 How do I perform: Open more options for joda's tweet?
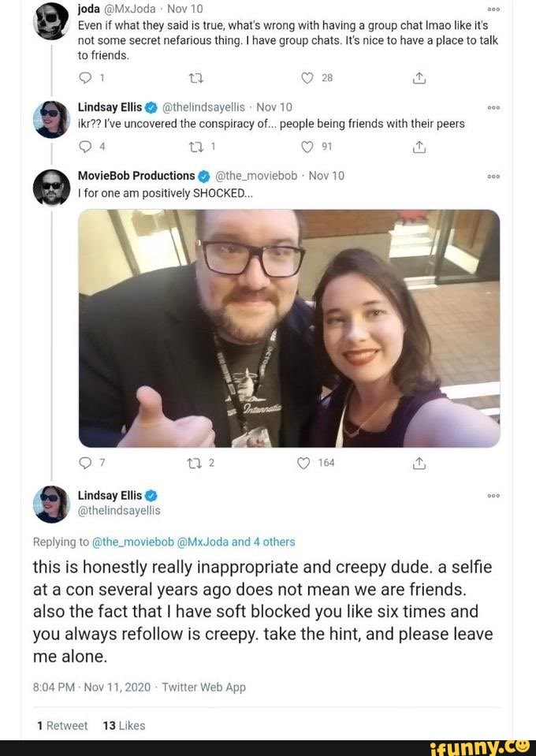pos(494,9)
